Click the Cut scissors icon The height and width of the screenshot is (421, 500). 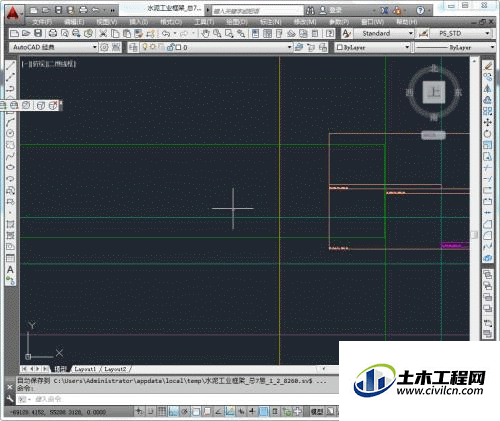[x=103, y=33]
